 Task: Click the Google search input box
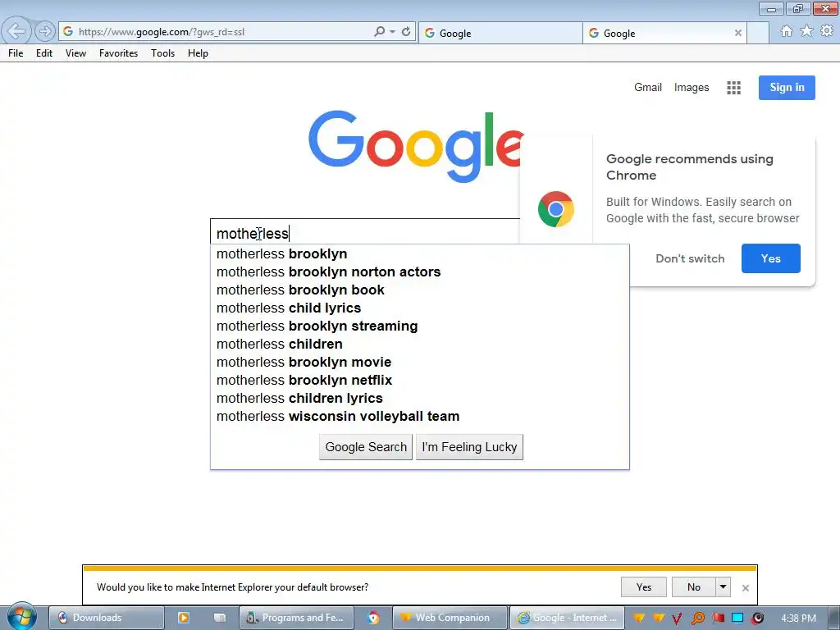365,233
